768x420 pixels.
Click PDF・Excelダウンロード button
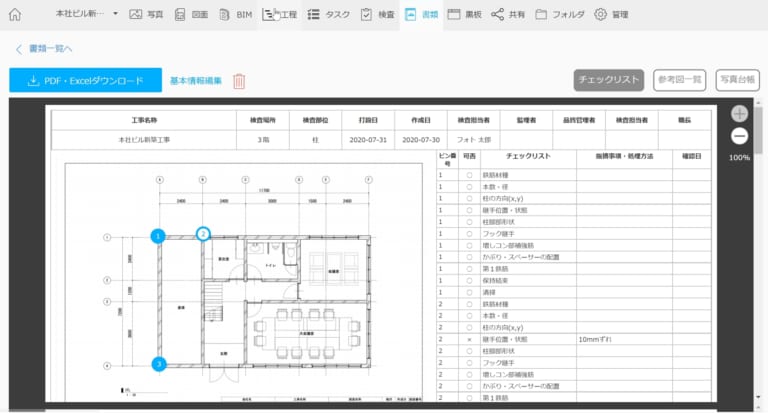(85, 81)
